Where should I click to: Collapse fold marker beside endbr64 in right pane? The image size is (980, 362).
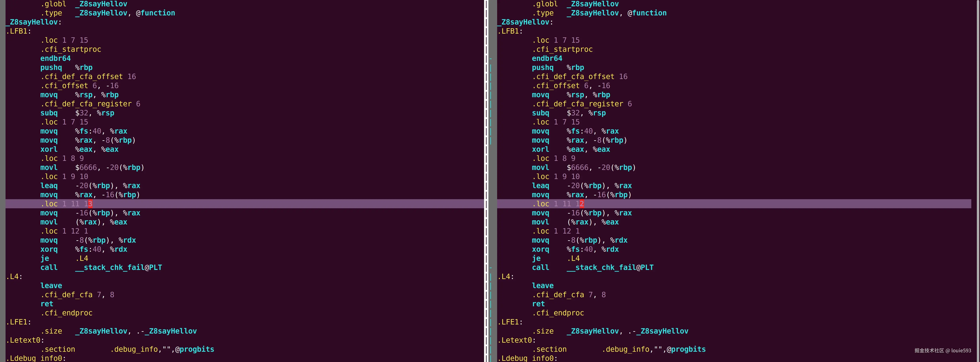click(x=491, y=58)
